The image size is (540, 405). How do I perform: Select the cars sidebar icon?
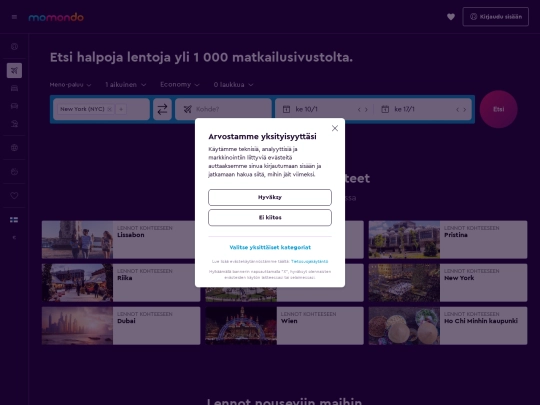14,106
